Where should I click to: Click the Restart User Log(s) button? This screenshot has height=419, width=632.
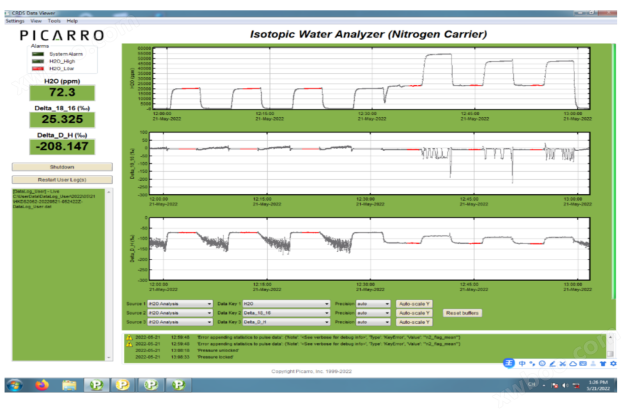click(62, 180)
